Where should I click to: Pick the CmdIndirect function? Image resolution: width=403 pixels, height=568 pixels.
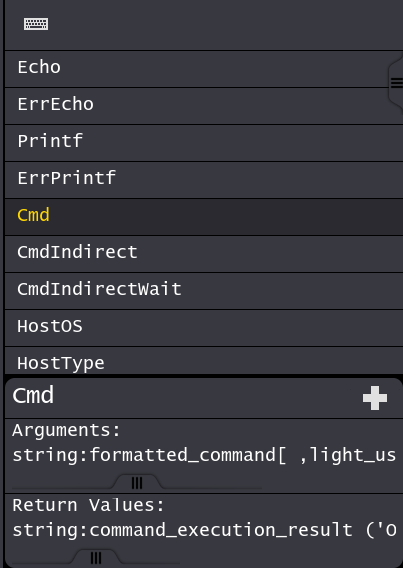pos(204,254)
